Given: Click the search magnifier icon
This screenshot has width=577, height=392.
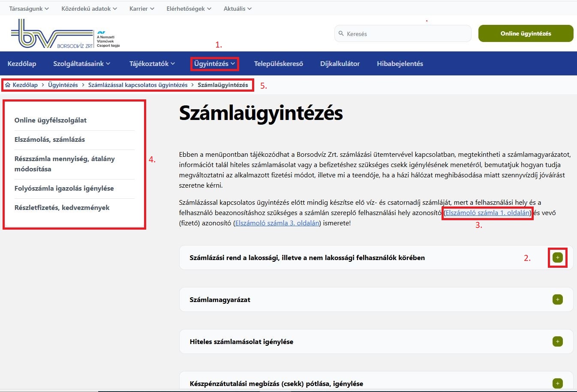Looking at the screenshot, I should (341, 33).
